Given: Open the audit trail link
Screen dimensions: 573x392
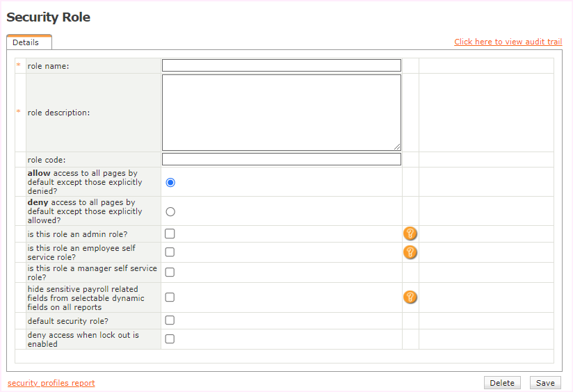Looking at the screenshot, I should click(508, 42).
